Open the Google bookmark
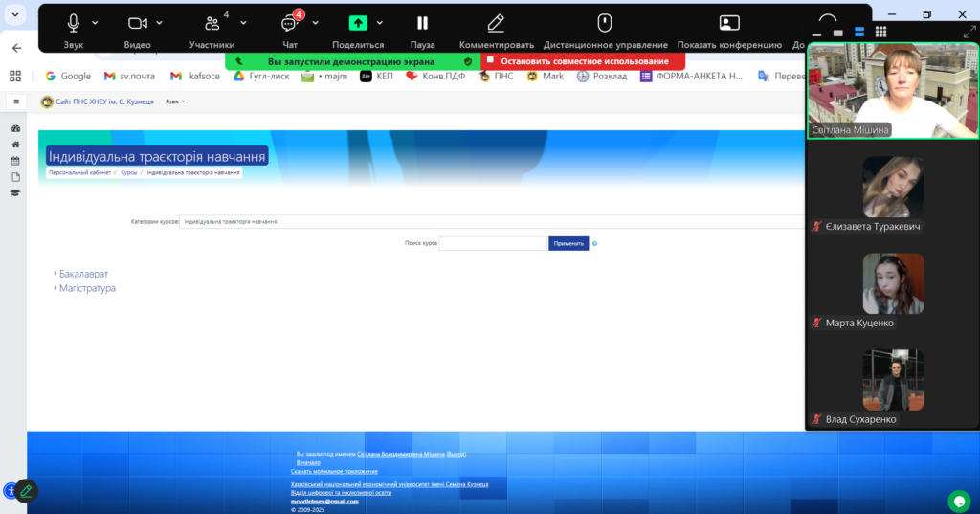This screenshot has height=514, width=980. [x=68, y=76]
